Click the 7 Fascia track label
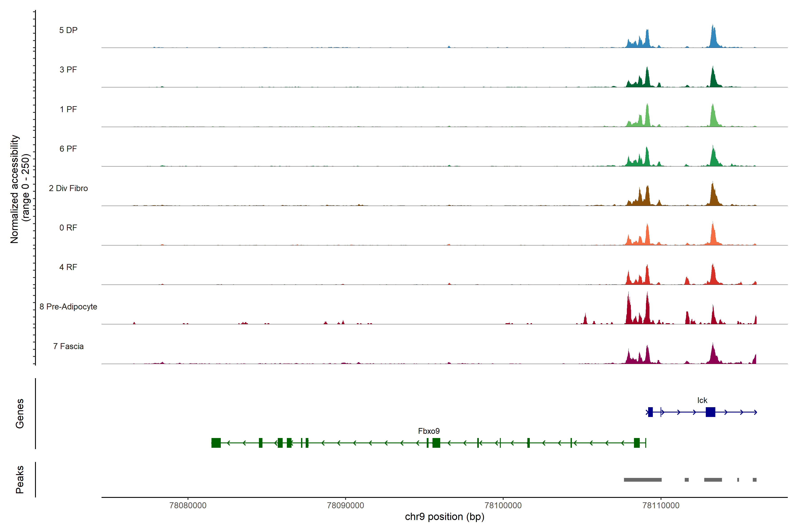The width and height of the screenshot is (798, 532). point(68,346)
